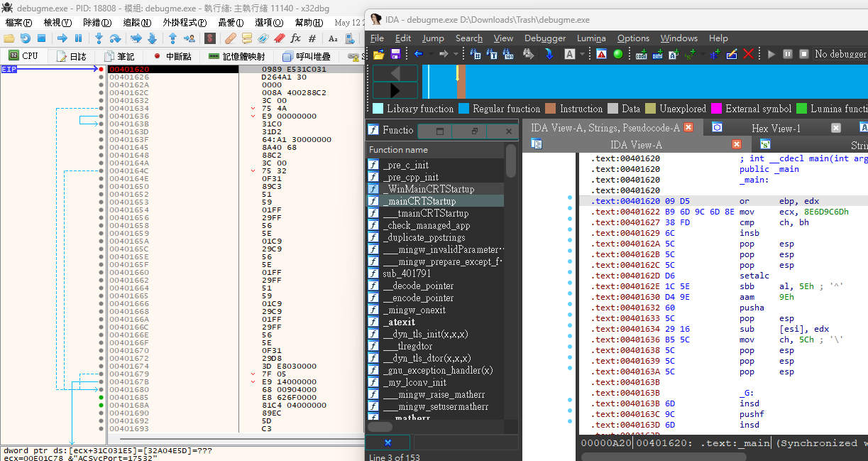Toggle breakpoint dot at address 0040168A
The width and height of the screenshot is (868, 461).
click(101, 406)
